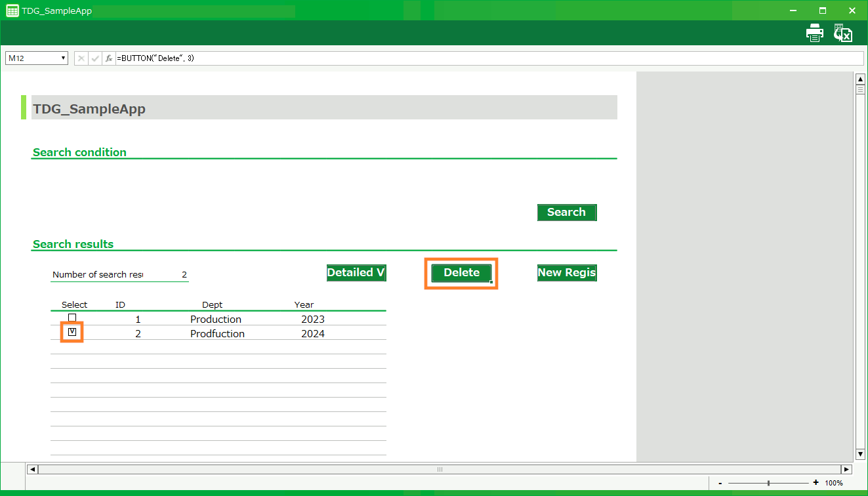Maximize the TDG_SampleApp window
This screenshot has width=868, height=496.
click(822, 10)
